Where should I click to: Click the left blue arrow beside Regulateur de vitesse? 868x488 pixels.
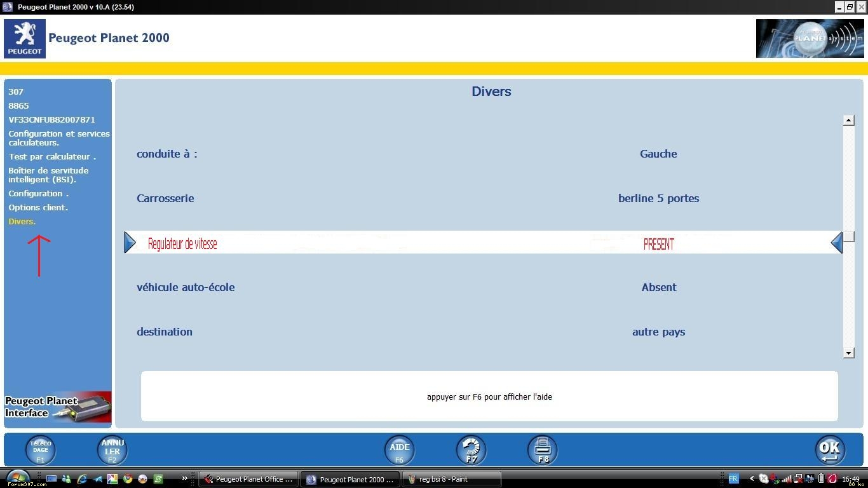(x=130, y=243)
